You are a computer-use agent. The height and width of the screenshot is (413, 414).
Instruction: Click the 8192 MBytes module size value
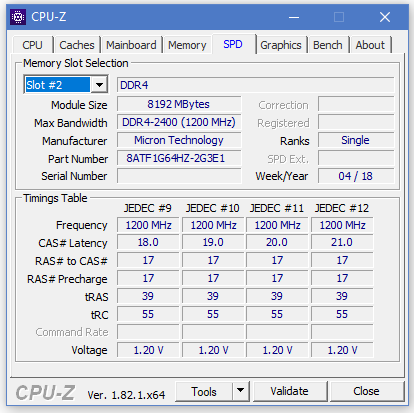click(179, 104)
